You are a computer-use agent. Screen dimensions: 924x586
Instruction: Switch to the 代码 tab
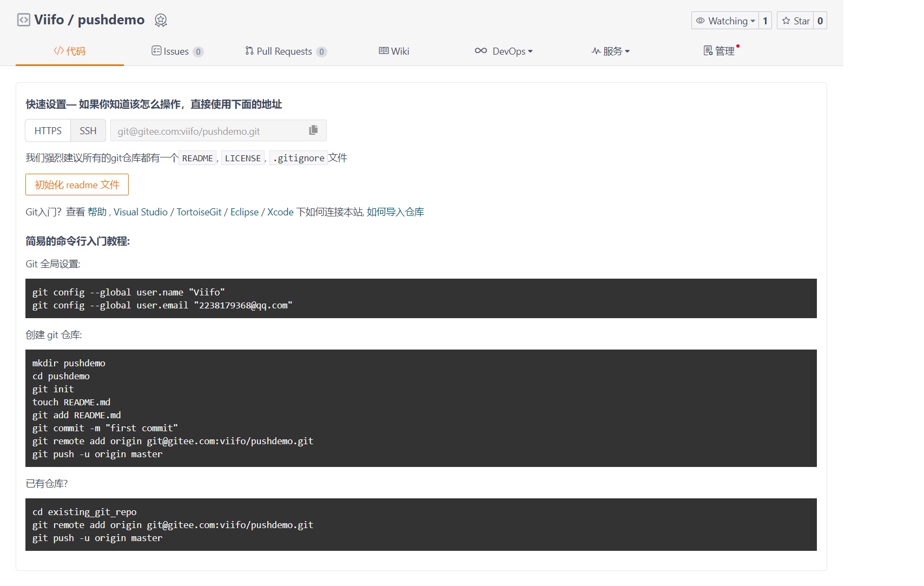(x=70, y=51)
